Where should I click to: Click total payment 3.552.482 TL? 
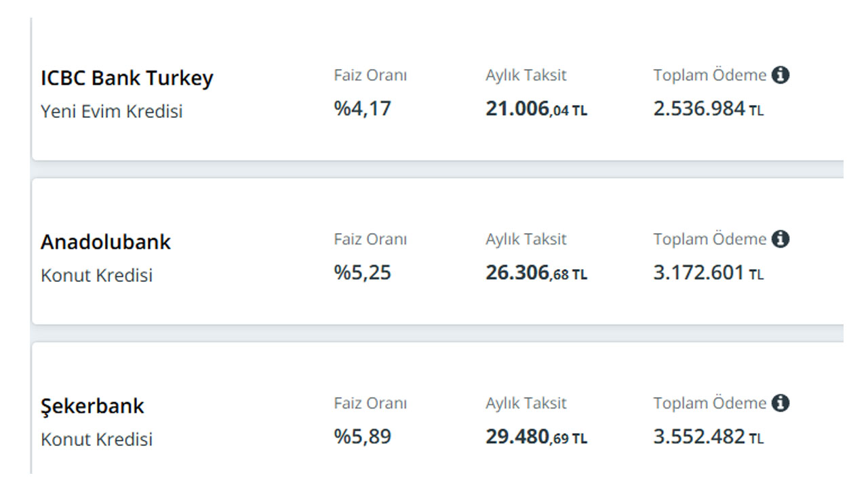(x=709, y=437)
